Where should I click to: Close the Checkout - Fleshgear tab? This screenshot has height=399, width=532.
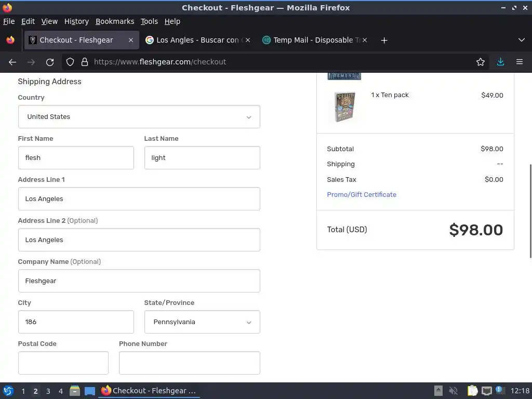coord(130,40)
